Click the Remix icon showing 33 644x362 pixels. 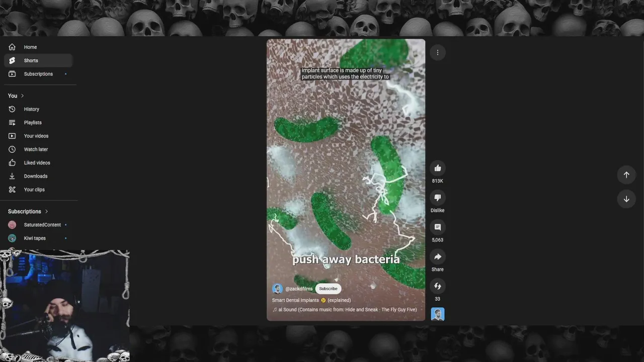pos(438,286)
